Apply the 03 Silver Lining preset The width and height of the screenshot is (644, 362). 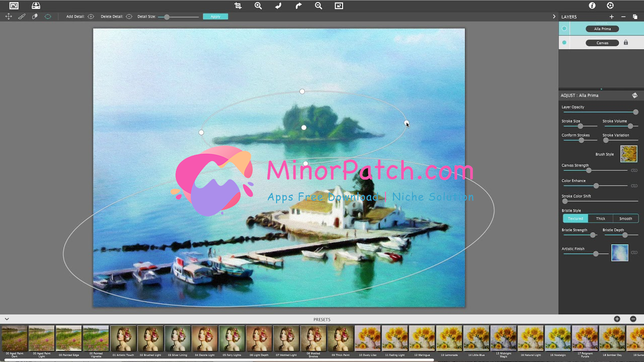178,338
